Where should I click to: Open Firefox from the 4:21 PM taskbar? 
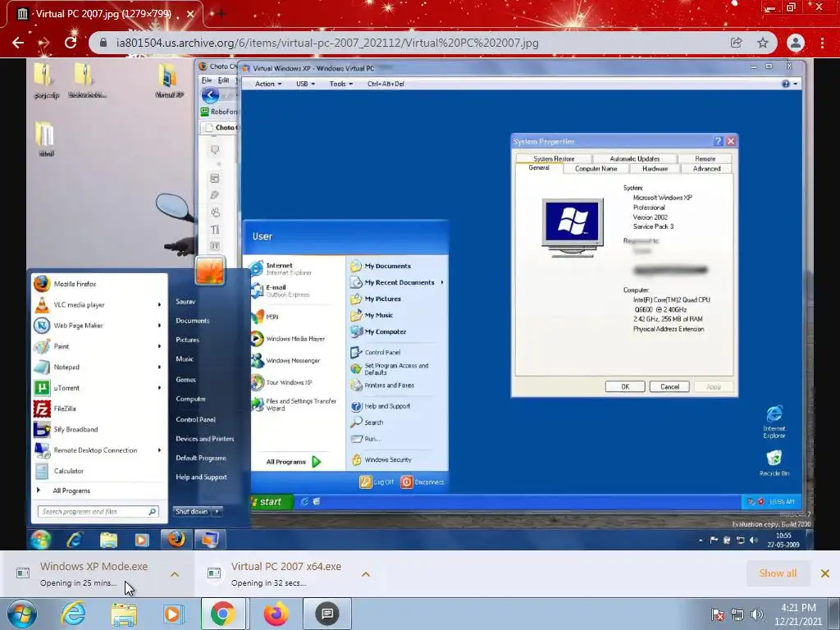click(276, 614)
